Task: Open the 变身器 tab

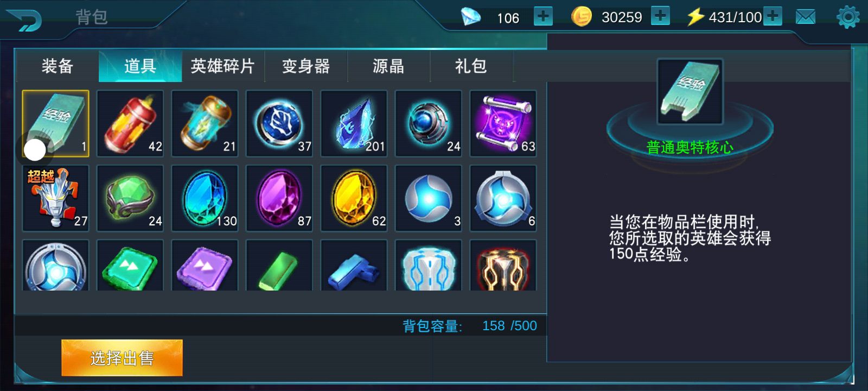Action: click(x=306, y=66)
